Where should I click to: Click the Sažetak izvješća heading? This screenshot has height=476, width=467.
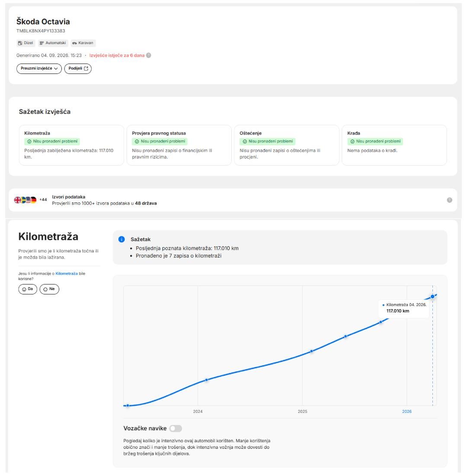pyautogui.click(x=45, y=112)
